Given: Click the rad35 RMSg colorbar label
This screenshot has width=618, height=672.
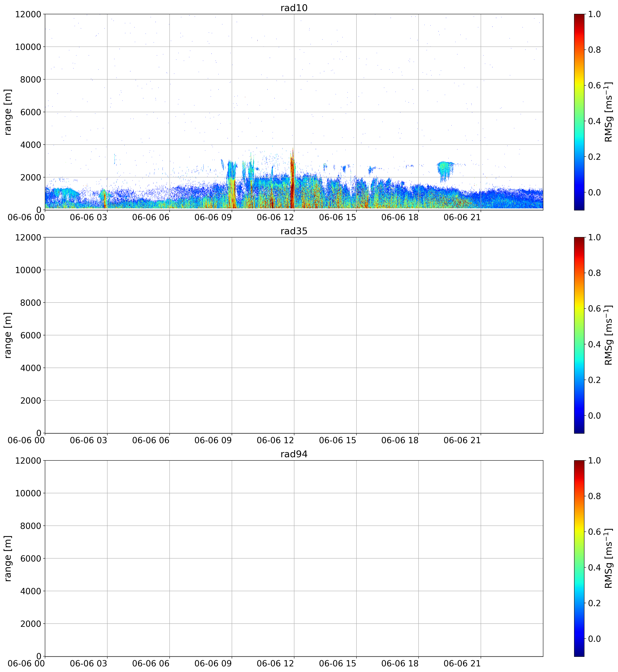Looking at the screenshot, I should point(609,335).
